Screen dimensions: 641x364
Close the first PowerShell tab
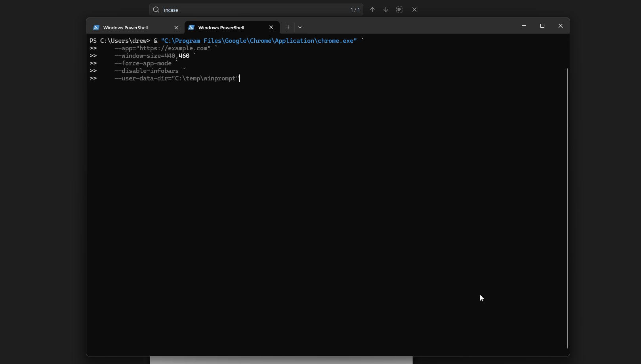pos(176,27)
